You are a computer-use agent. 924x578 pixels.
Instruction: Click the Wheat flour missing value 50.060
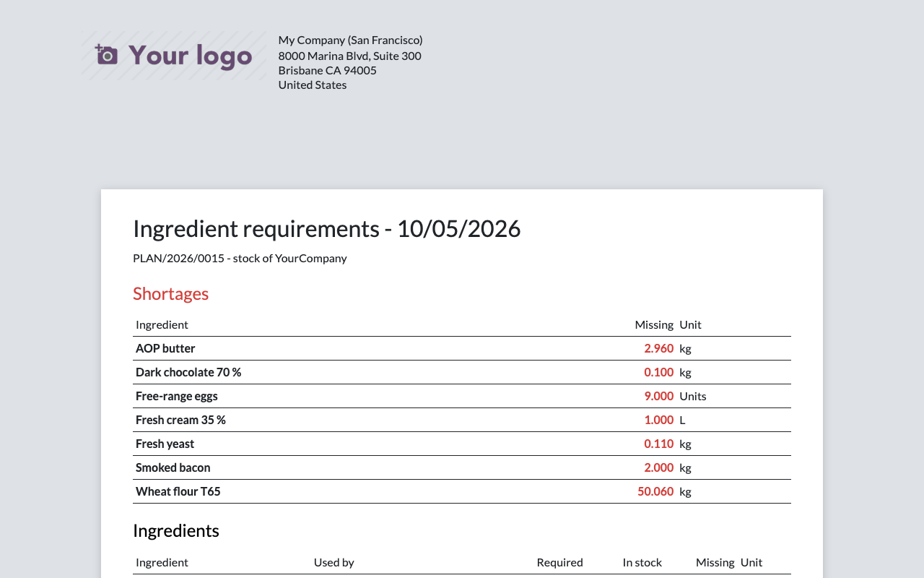655,491
